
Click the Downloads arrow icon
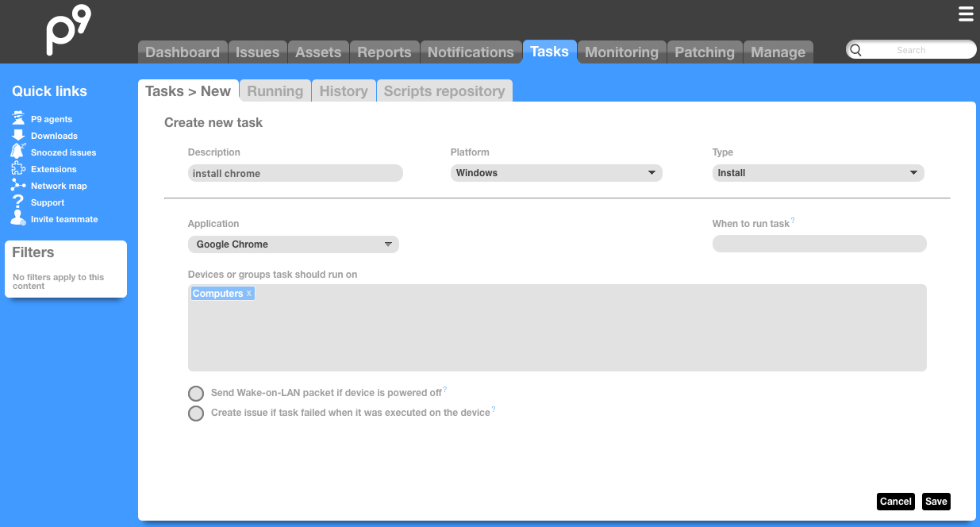[18, 135]
